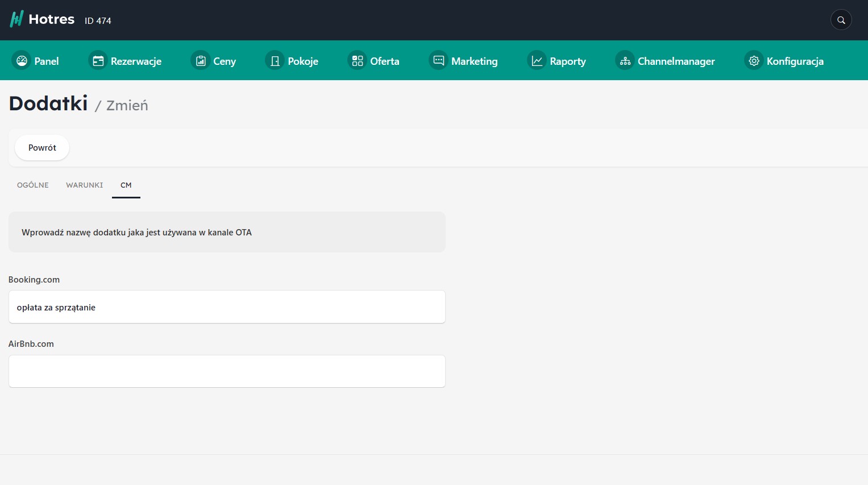
Task: Click the Pokoje door icon
Action: pyautogui.click(x=275, y=61)
